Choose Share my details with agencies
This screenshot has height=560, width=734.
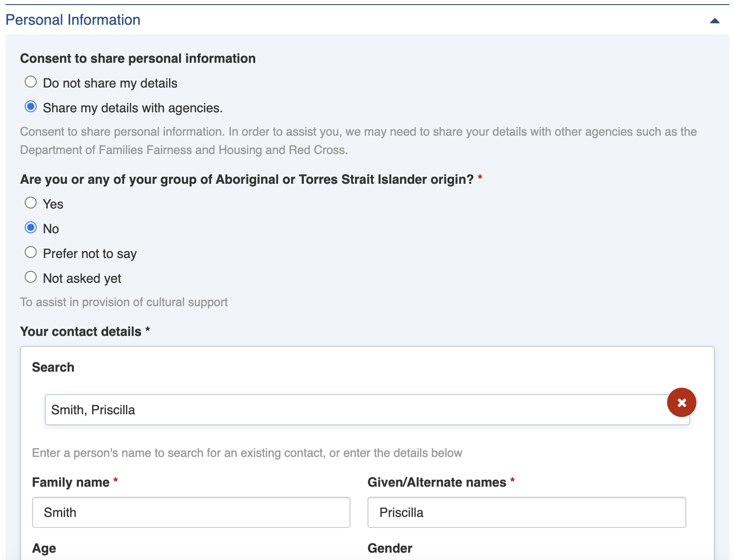coord(31,107)
